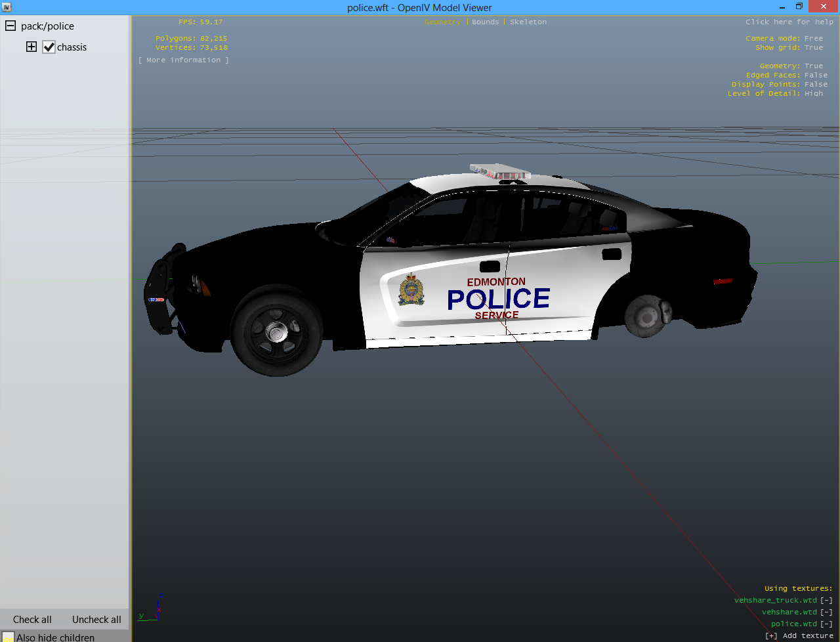Click the [+] Add texture button
Image resolution: width=840 pixels, height=642 pixels.
[x=799, y=635]
